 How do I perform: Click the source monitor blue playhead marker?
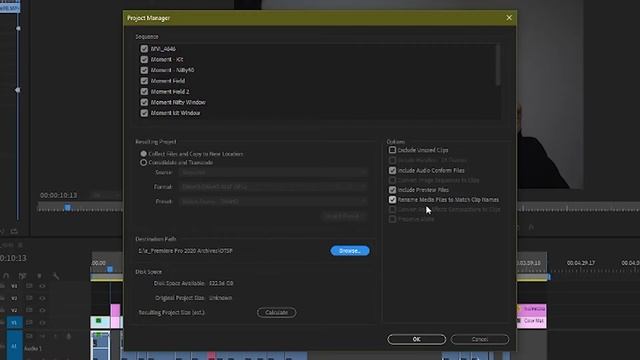(x=67, y=208)
